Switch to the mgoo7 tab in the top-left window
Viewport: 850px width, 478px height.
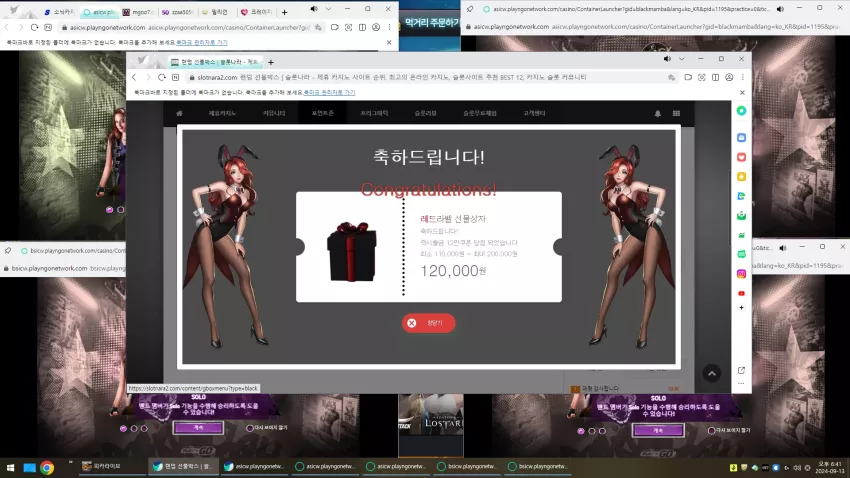coord(137,12)
